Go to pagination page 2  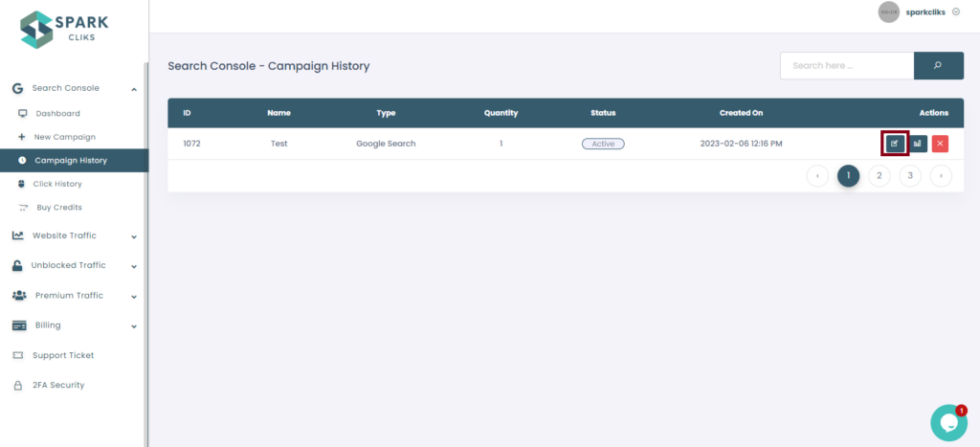point(880,176)
